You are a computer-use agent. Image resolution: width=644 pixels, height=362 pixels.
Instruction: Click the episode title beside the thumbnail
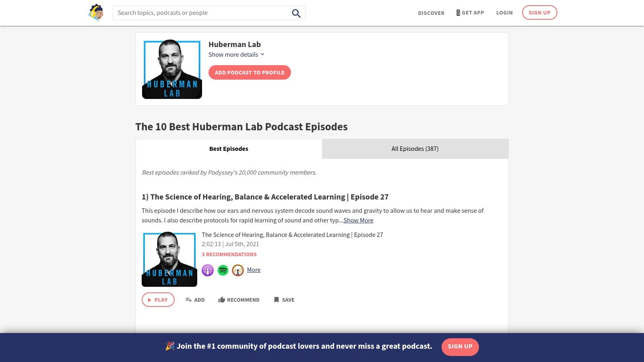(x=292, y=234)
